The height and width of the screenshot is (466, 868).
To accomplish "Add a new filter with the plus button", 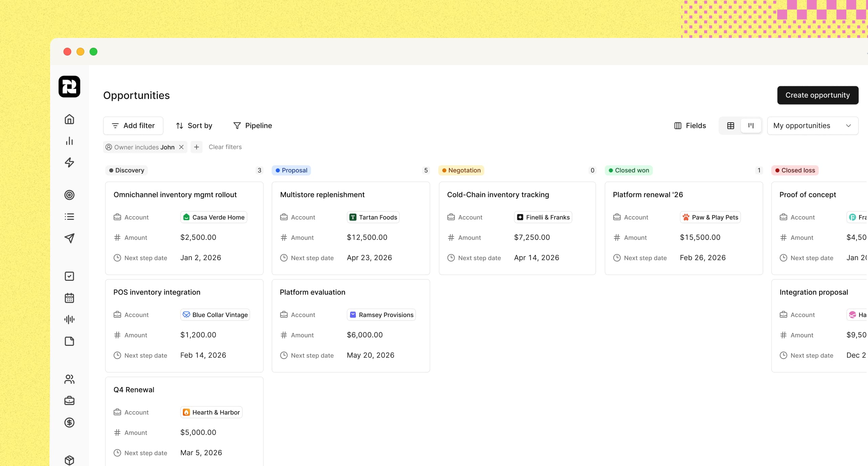I will point(196,147).
